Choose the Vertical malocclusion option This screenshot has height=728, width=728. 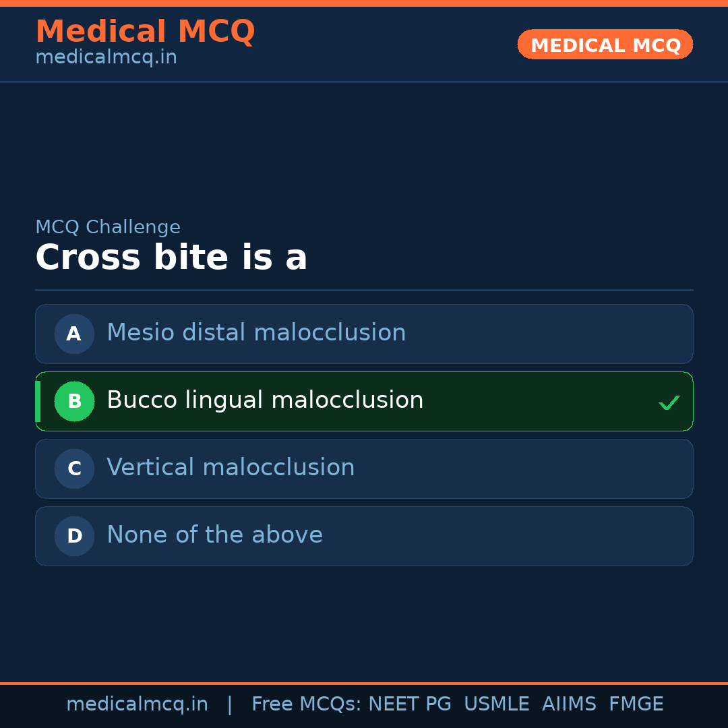pos(231,468)
